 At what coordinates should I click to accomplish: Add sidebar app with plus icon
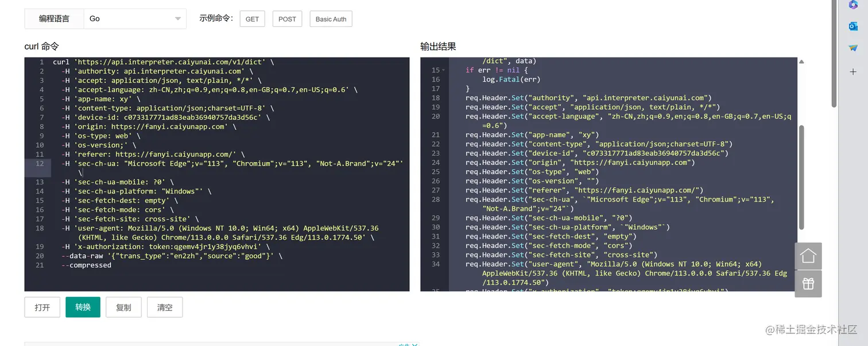click(853, 72)
